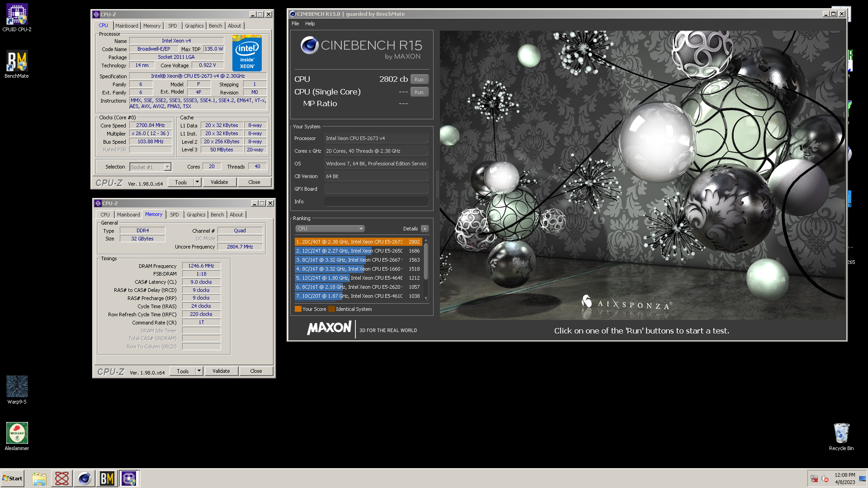Open the Mainboard tab in top CPU-Z
Viewport: 868px width, 488px height.
pyautogui.click(x=127, y=26)
